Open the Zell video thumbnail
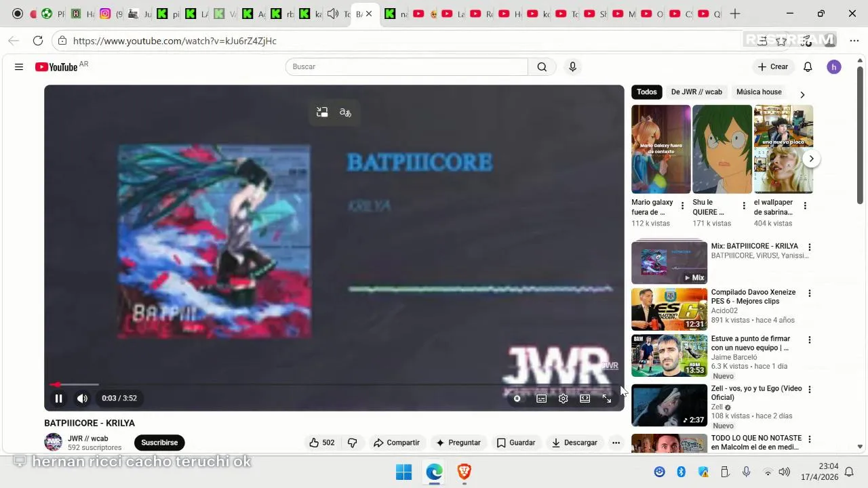Image resolution: width=868 pixels, height=488 pixels. (x=669, y=405)
